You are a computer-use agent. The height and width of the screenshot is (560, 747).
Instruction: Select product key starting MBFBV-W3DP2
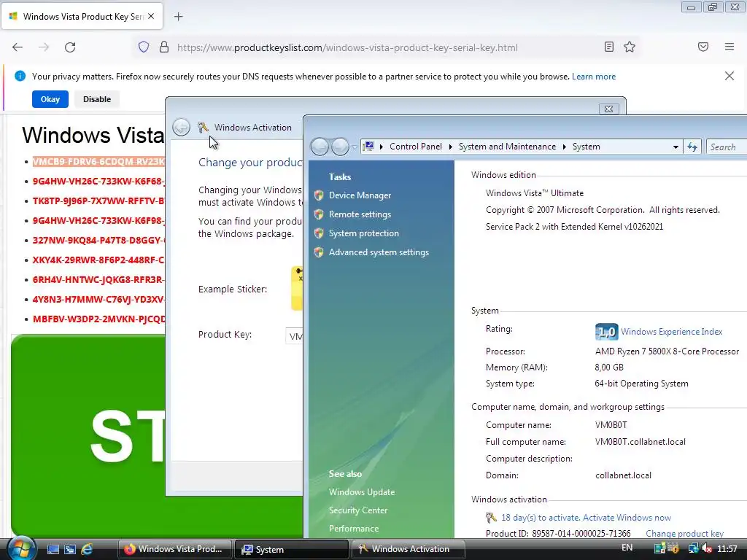tap(98, 319)
